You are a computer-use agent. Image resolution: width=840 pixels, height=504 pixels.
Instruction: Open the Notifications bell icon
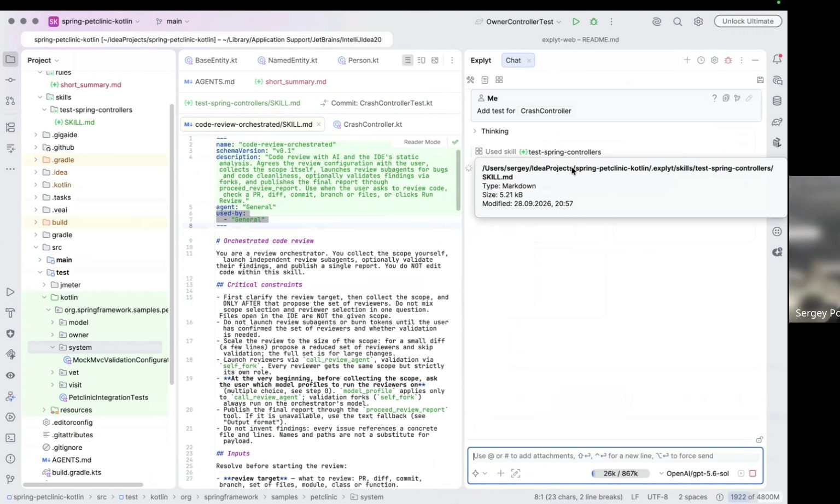pos(777,59)
